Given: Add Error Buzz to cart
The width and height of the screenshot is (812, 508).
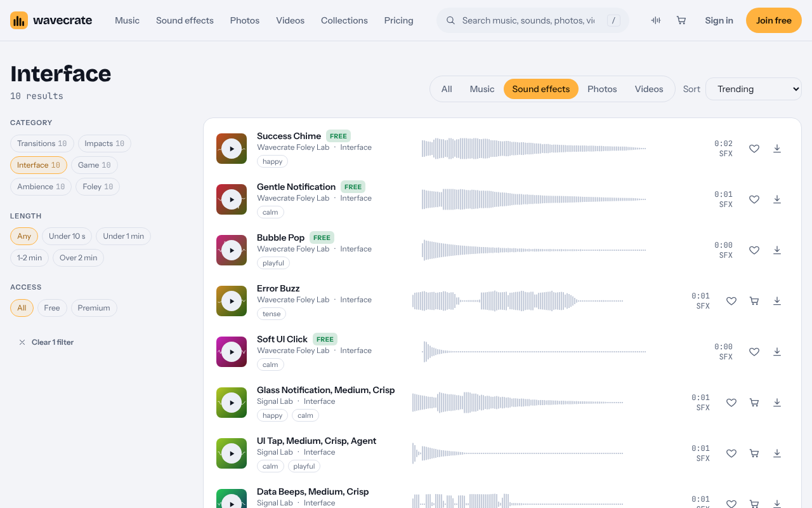Looking at the screenshot, I should [x=754, y=301].
